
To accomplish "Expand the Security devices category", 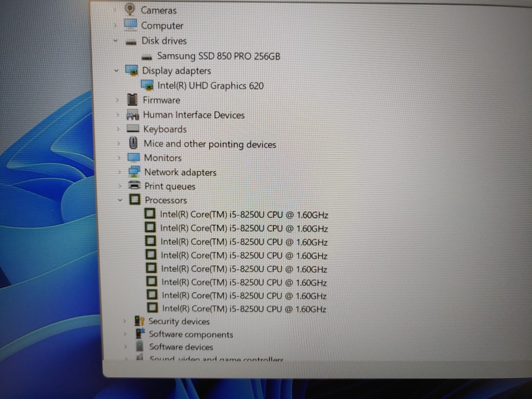I will 125,321.
